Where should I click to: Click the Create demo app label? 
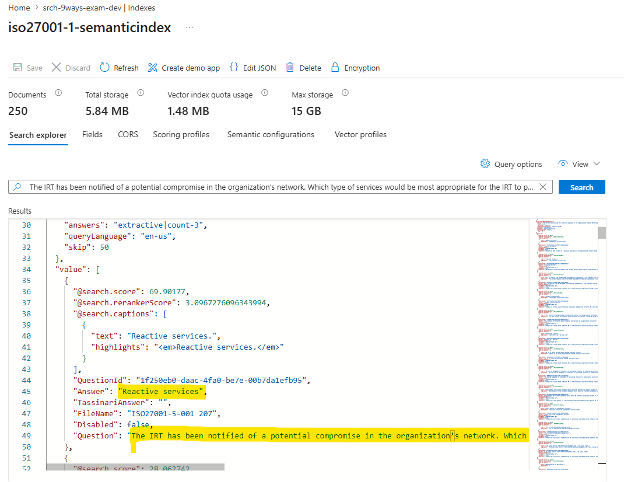[191, 68]
